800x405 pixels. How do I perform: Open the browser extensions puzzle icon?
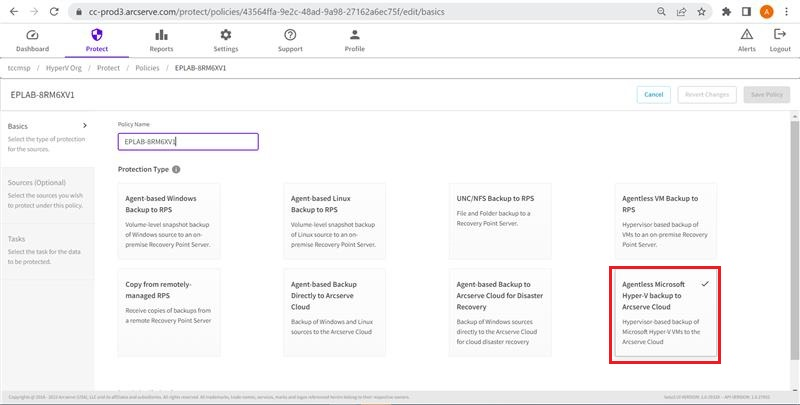click(727, 11)
